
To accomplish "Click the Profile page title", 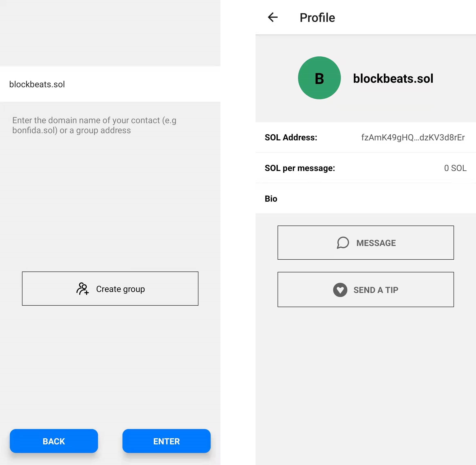I will tap(317, 18).
